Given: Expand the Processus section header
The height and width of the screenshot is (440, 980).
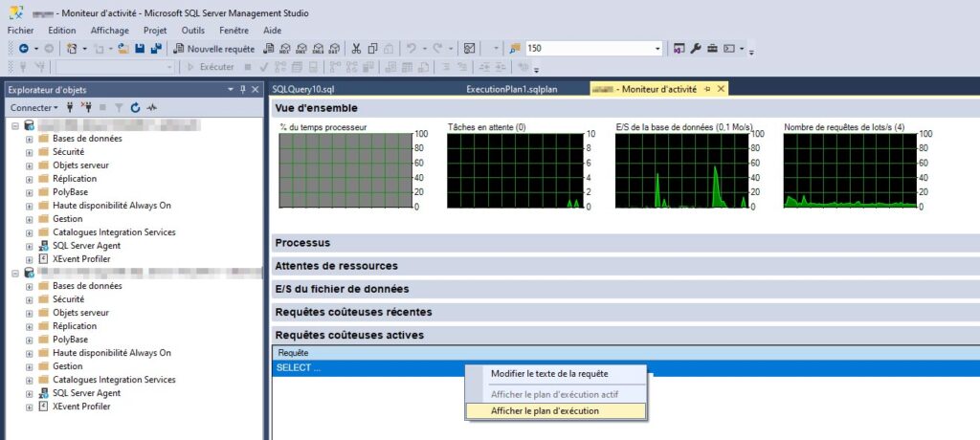Looking at the screenshot, I should (x=626, y=243).
